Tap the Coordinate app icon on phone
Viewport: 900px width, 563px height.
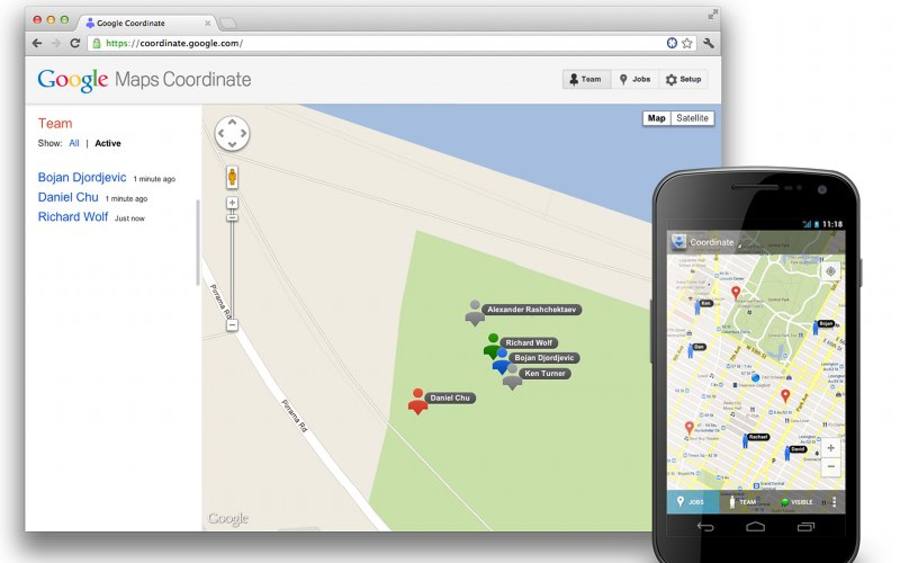tap(679, 242)
